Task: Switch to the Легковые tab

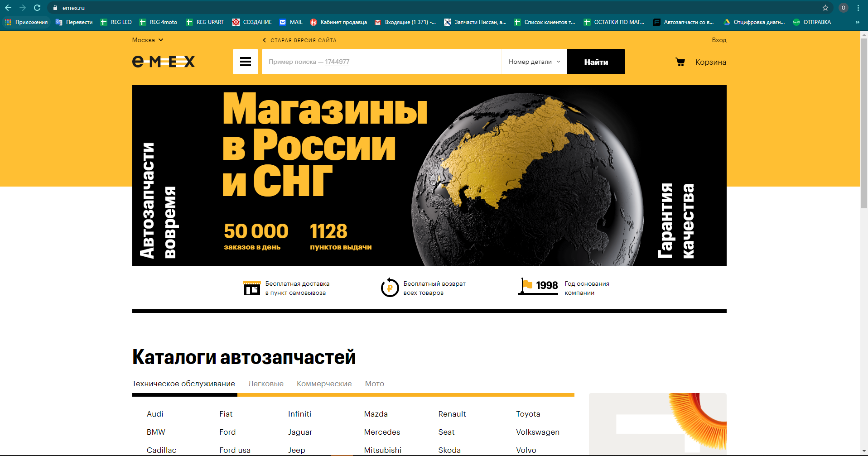Action: pyautogui.click(x=266, y=384)
